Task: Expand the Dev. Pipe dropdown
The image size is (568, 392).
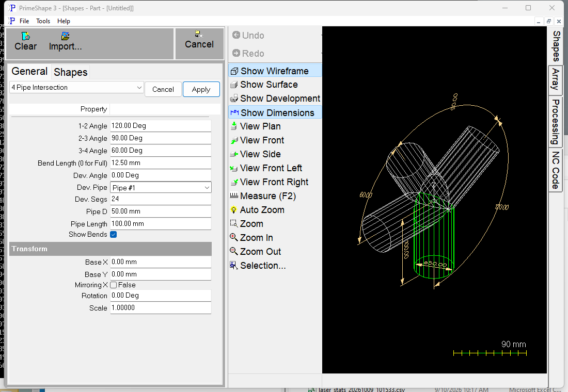Action: click(x=161, y=188)
